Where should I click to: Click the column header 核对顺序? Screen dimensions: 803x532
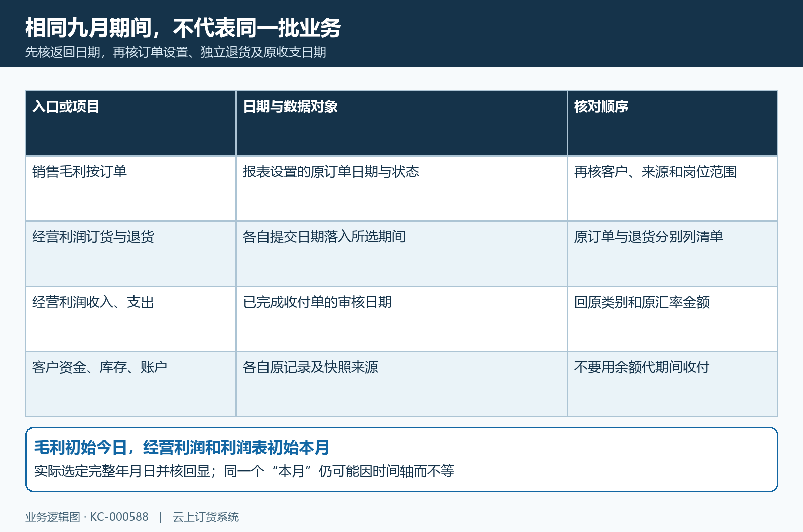click(673, 123)
